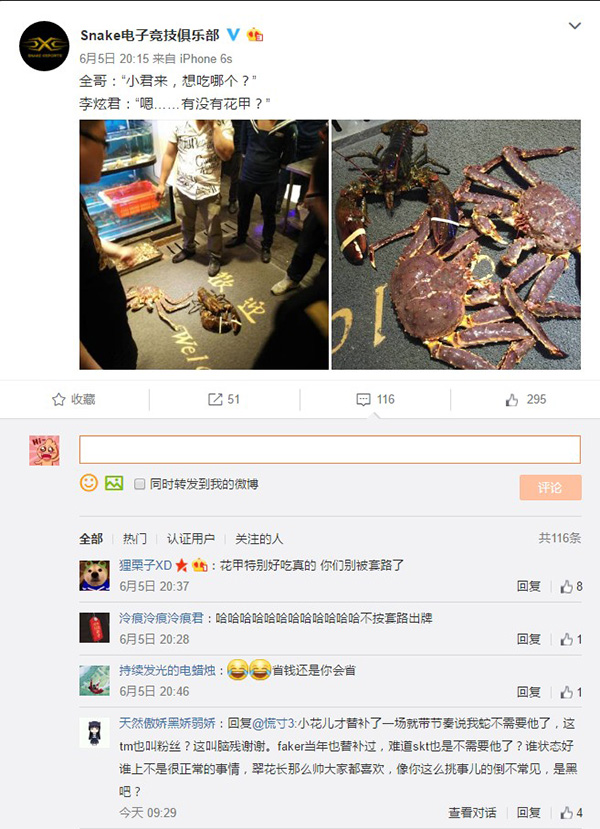Click the orange 评论 submit button
Screen dimensions: 600x829
tap(550, 487)
